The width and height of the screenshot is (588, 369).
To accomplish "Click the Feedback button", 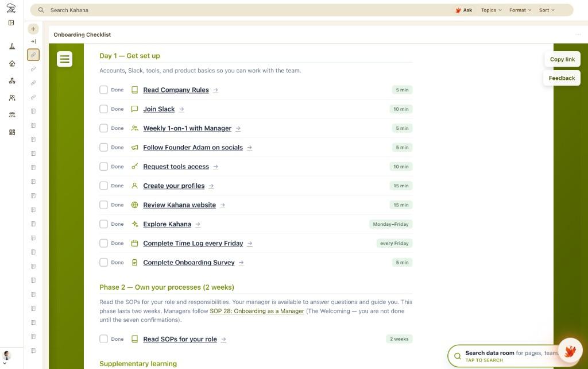I will (x=562, y=78).
